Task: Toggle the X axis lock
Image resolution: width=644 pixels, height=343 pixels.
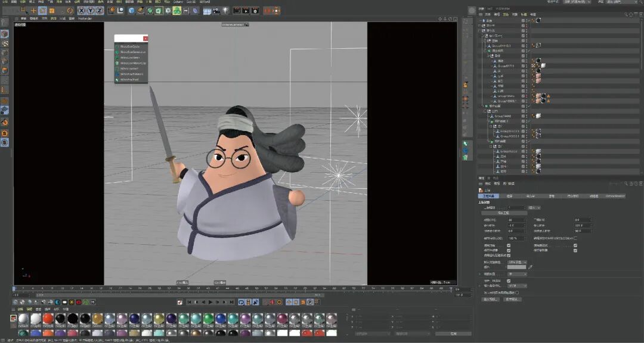Action: point(81,11)
